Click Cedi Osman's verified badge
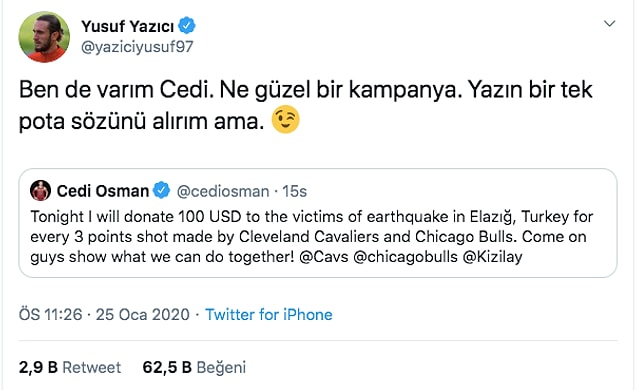 pos(162,190)
